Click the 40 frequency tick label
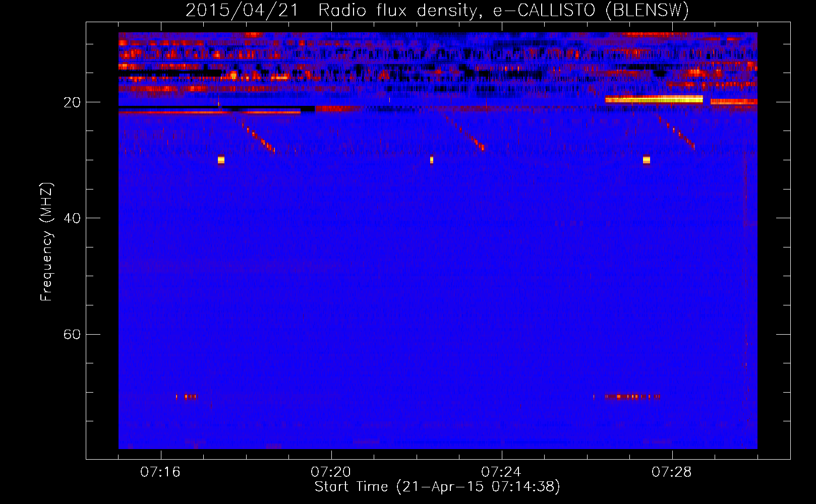 click(x=72, y=218)
